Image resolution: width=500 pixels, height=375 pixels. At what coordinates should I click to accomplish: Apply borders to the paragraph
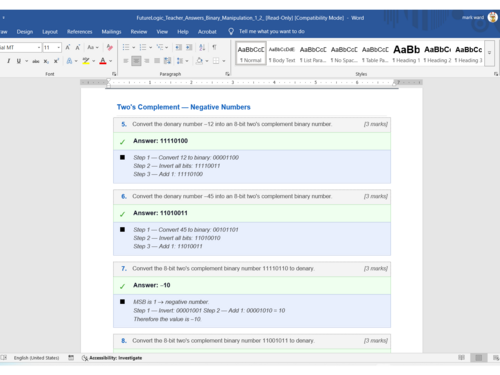point(216,61)
